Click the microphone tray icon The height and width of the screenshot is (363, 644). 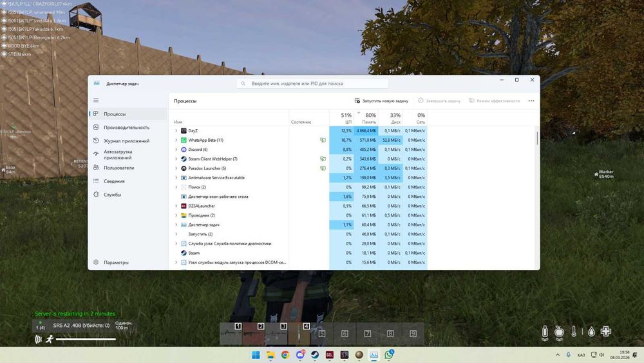[x=569, y=355]
